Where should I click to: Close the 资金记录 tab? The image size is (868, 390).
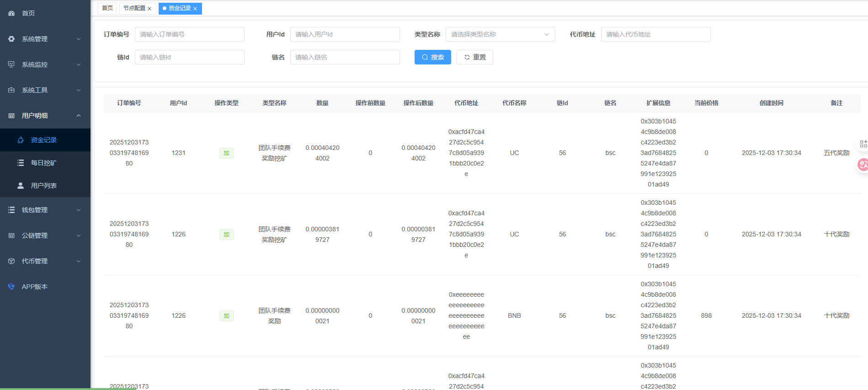tap(195, 9)
